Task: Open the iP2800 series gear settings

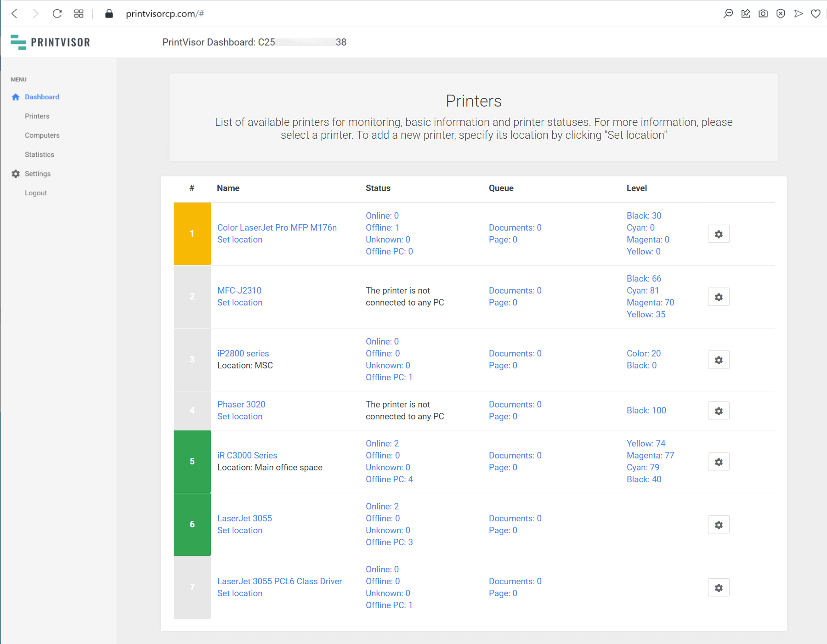Action: [x=719, y=360]
